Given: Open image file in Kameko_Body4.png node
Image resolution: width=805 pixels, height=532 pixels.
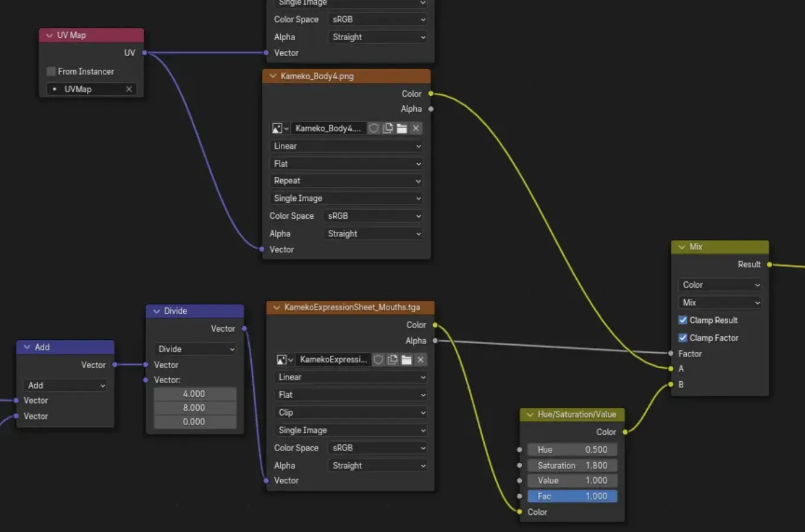Looking at the screenshot, I should coord(402,128).
